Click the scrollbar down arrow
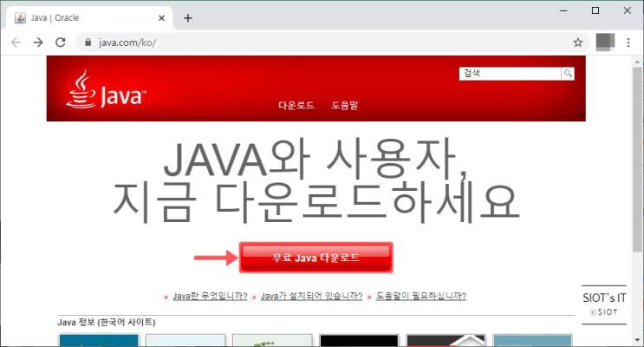Image resolution: width=644 pixels, height=347 pixels. 637,340
